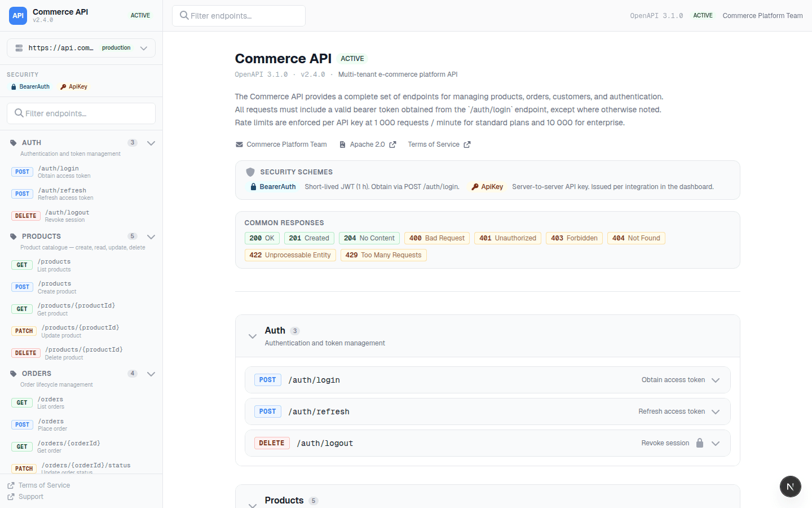The image size is (812, 508).
Task: Click the key icon next to ApiKey scheme
Action: point(475,187)
